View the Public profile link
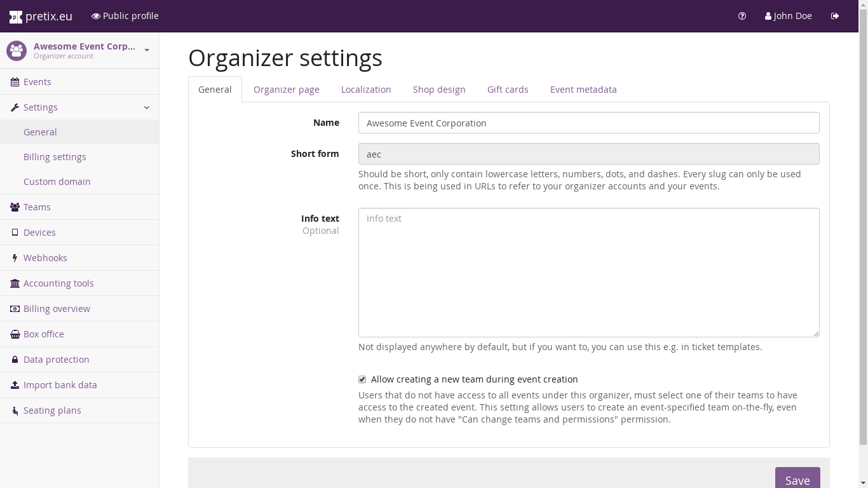 (x=125, y=16)
